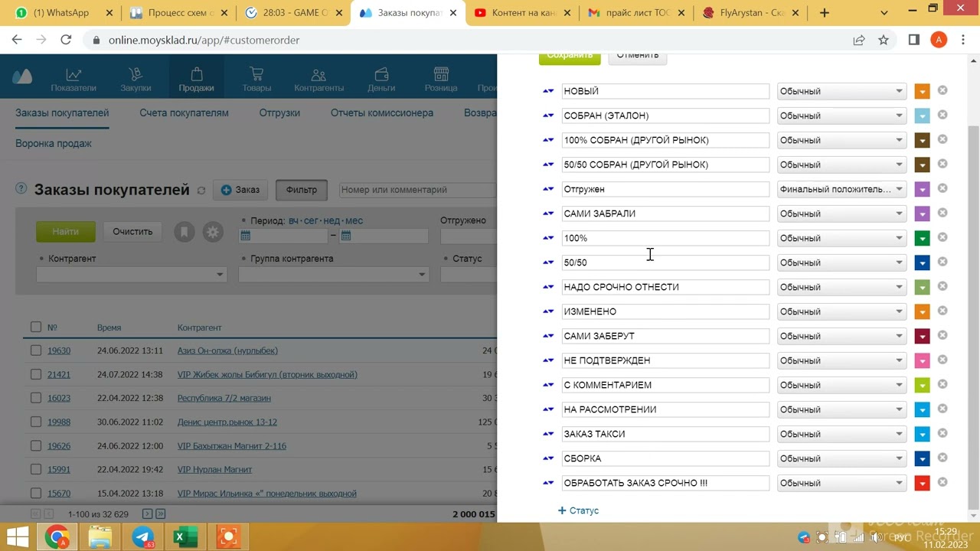Launch Telegram from the taskbar
The image size is (980, 551).
pyautogui.click(x=143, y=537)
